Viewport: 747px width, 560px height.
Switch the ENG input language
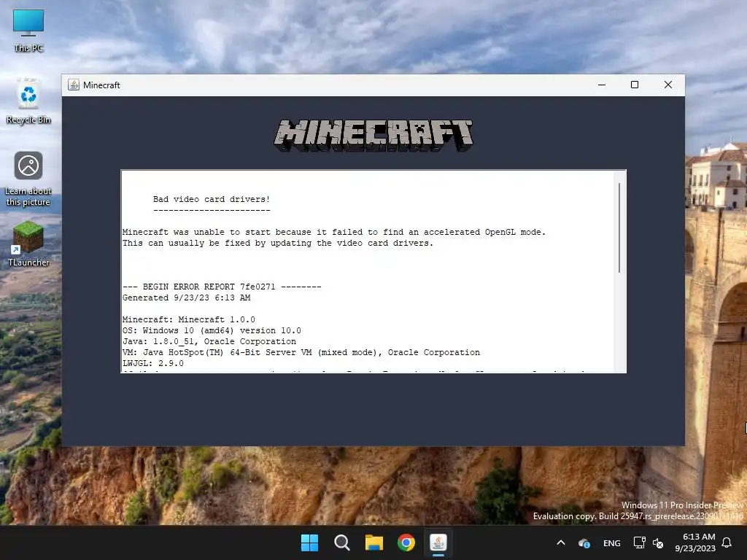pyautogui.click(x=612, y=542)
